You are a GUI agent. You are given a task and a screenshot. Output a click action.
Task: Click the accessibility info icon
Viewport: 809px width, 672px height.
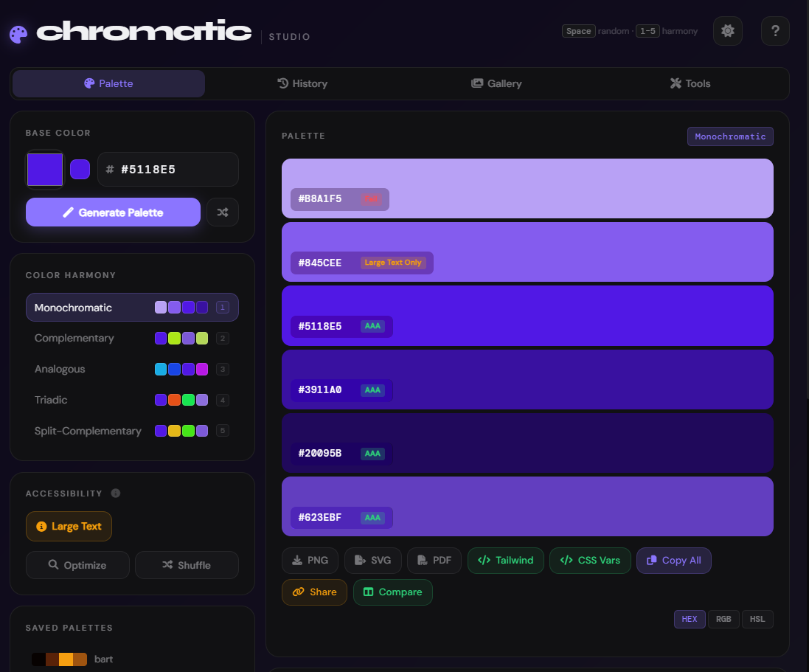click(116, 493)
